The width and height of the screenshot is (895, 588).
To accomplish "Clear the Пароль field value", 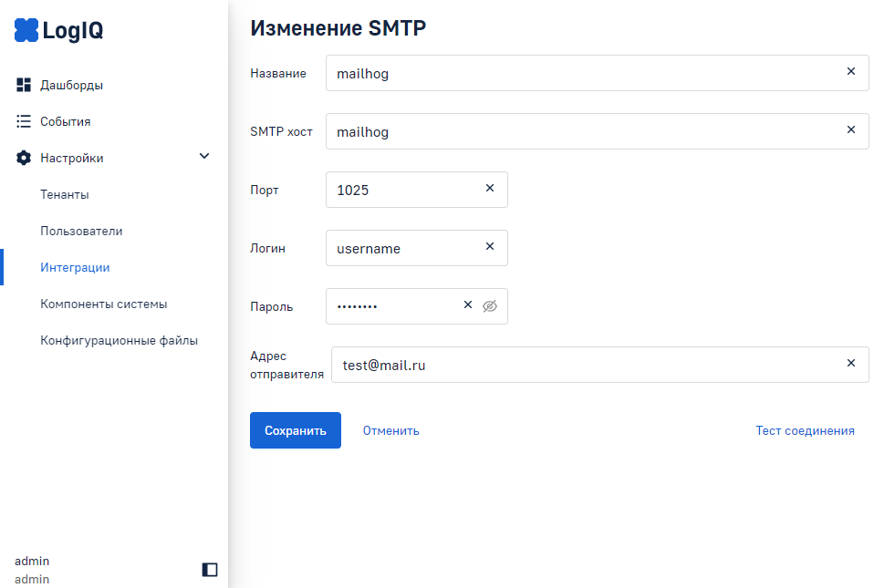I will coord(468,305).
